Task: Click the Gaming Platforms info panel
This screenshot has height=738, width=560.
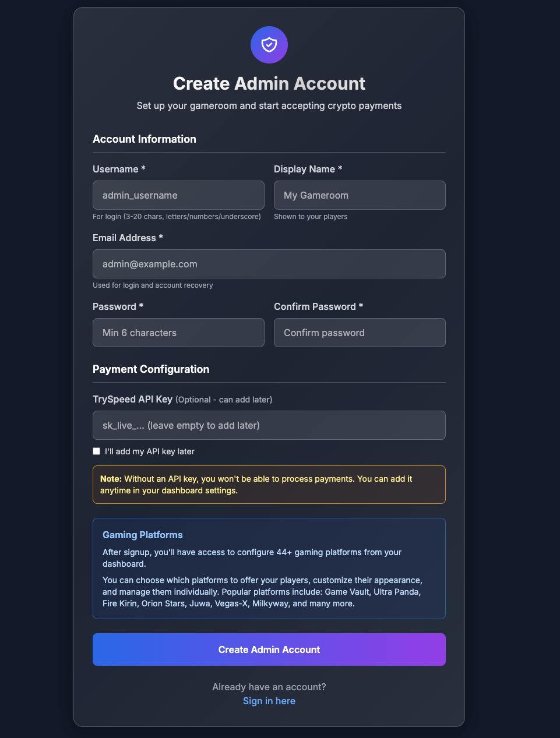Action: click(x=269, y=568)
